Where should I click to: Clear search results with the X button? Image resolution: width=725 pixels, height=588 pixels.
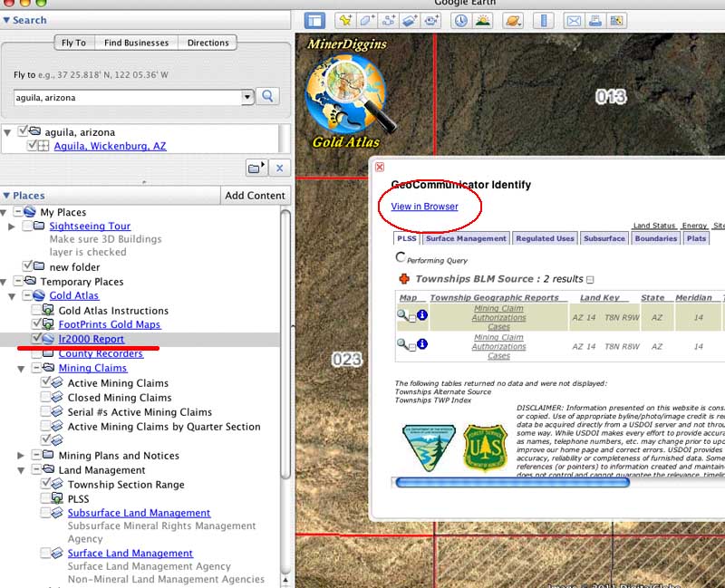coord(279,168)
